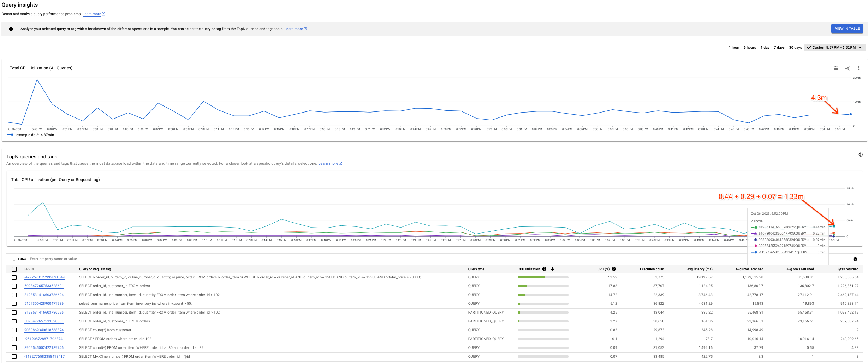Viewport: 868px width, 363px height.
Task: Toggle chart legend icon in Total CPU chart
Action: click(x=836, y=68)
